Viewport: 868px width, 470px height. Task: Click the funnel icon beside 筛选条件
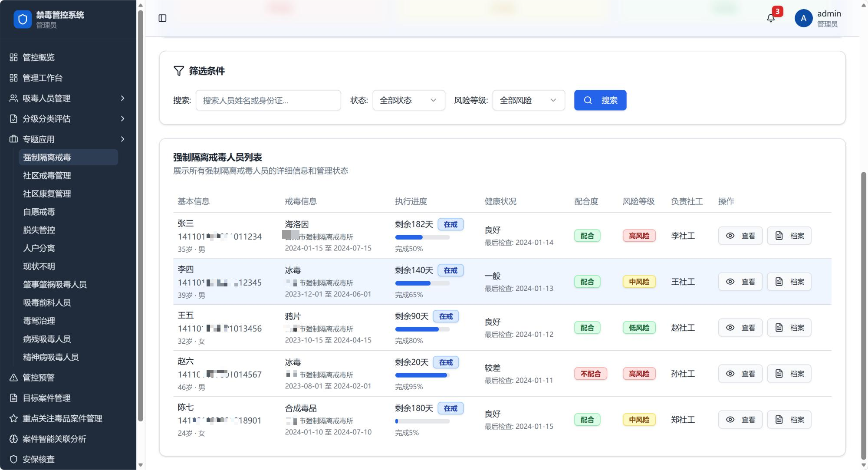coord(179,71)
